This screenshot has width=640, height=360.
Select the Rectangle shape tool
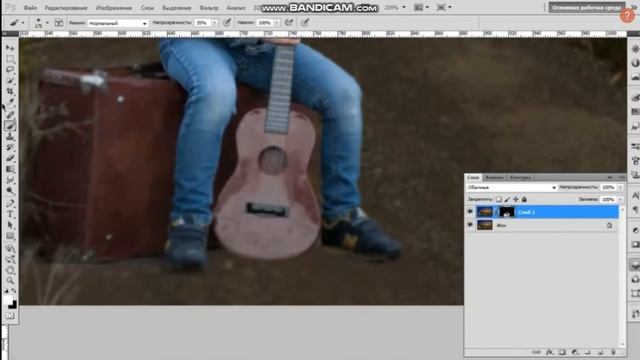(x=10, y=236)
